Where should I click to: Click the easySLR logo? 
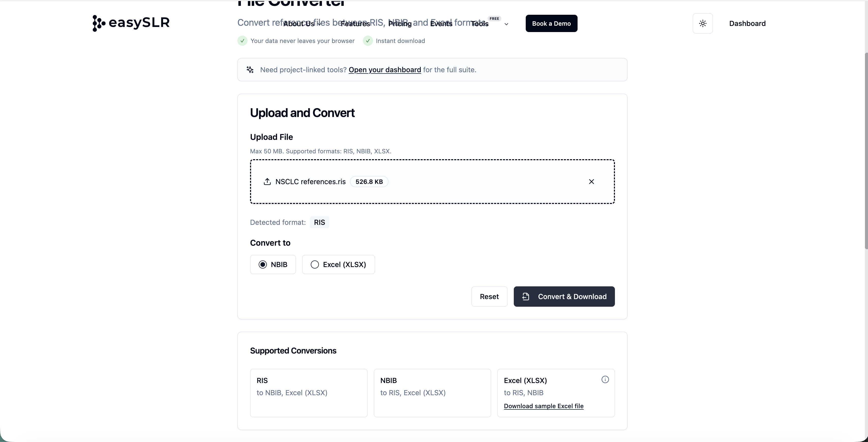[131, 23]
